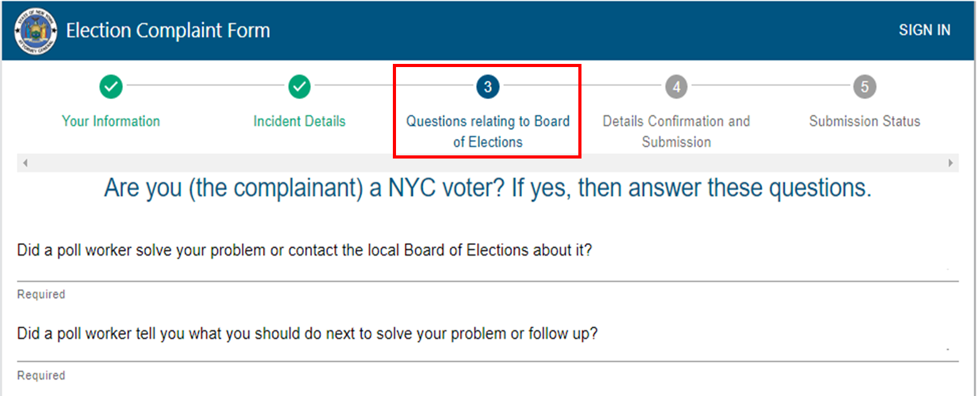Click the SIGN IN link
The height and width of the screenshot is (396, 980).
tap(925, 29)
